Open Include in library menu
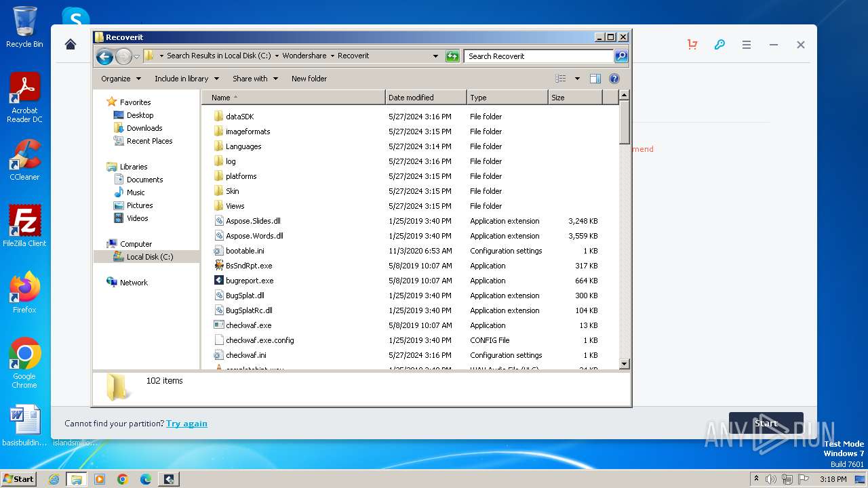This screenshot has width=868, height=488. click(186, 79)
